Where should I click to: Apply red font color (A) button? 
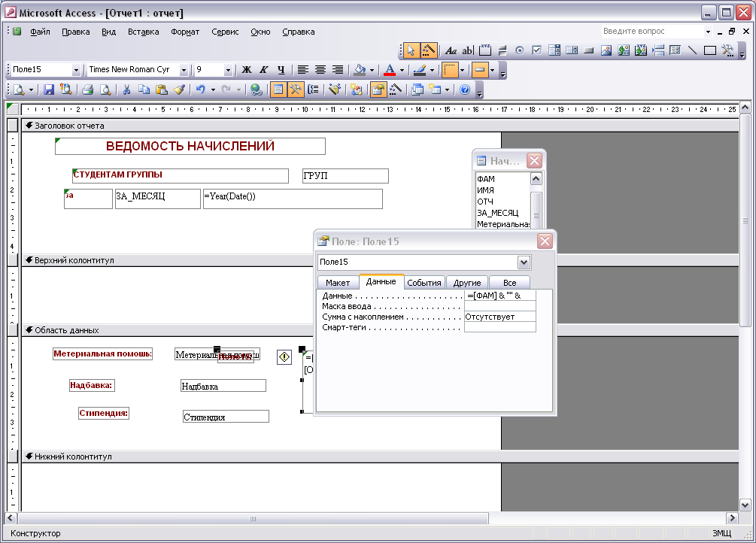pyautogui.click(x=390, y=70)
